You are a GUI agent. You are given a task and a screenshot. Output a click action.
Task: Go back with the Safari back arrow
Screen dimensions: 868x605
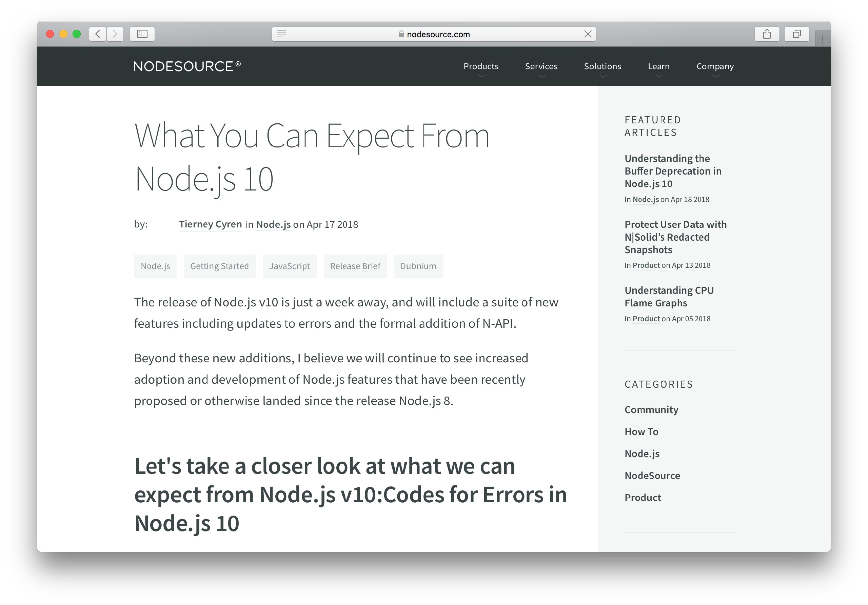pyautogui.click(x=98, y=34)
